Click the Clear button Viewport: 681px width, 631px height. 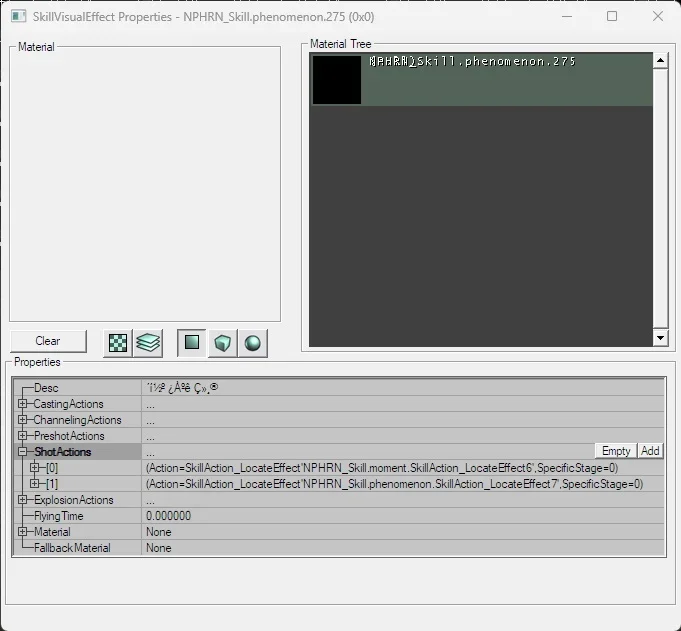48,341
